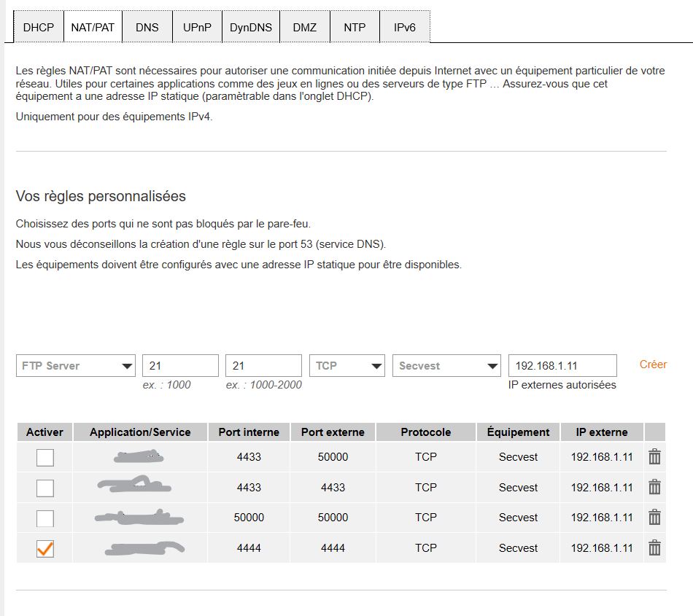Screen dimensions: 693x616
Task: Remove the 50000/50000 rule via trash icon
Action: (654, 518)
